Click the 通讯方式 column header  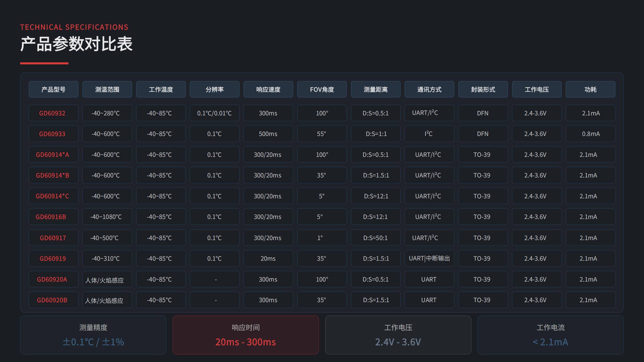point(429,89)
